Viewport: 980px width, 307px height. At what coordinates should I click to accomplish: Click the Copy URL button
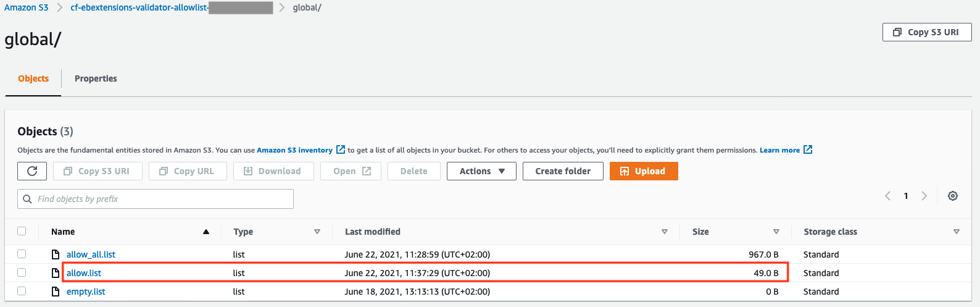188,171
